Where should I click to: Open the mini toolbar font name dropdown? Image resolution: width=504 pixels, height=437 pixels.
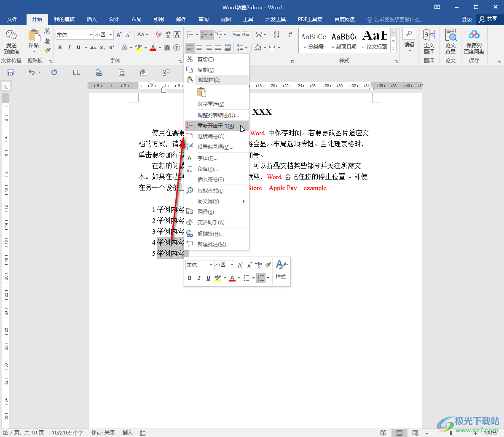click(x=211, y=265)
